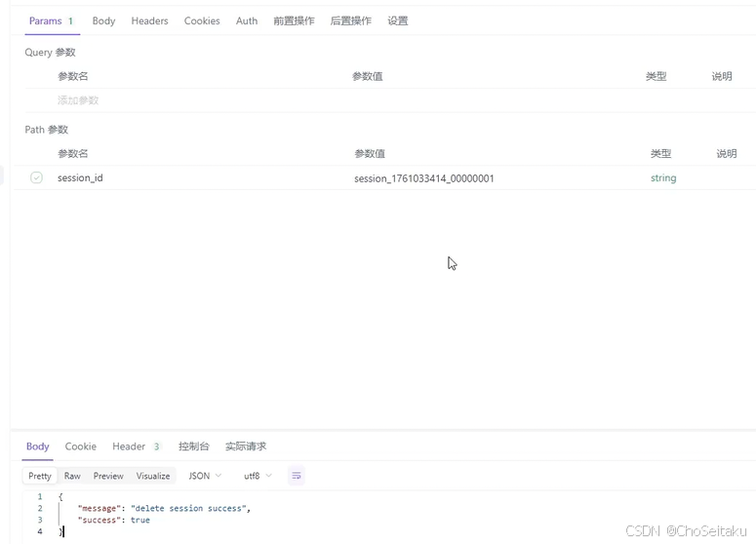Click the Query 参数 section heading

(50, 53)
